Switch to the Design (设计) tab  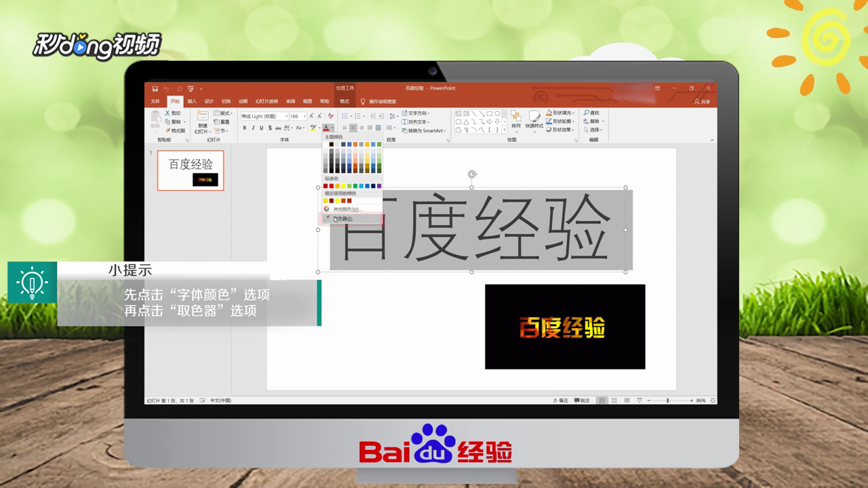click(x=209, y=101)
